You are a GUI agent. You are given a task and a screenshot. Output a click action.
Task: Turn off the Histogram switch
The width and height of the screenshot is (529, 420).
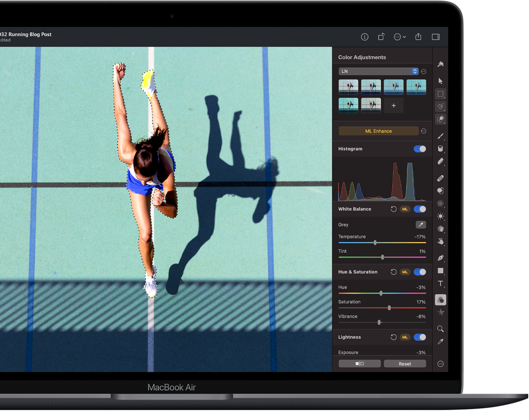pyautogui.click(x=420, y=149)
